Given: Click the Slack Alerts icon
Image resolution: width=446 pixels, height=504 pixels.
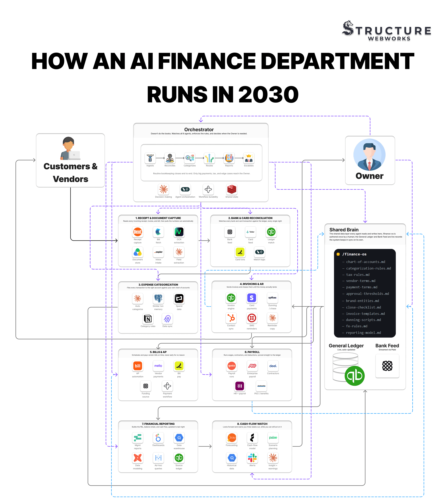Looking at the screenshot, I should 252,458.
